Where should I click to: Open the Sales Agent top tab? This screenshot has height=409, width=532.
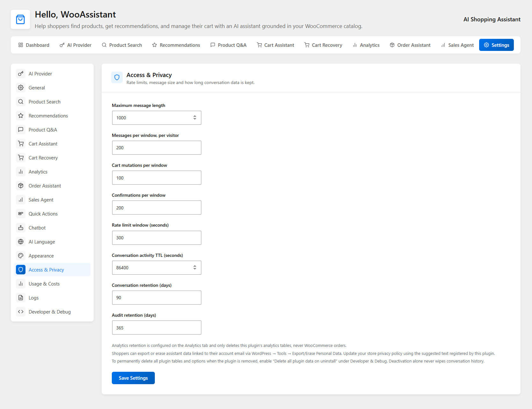click(457, 45)
